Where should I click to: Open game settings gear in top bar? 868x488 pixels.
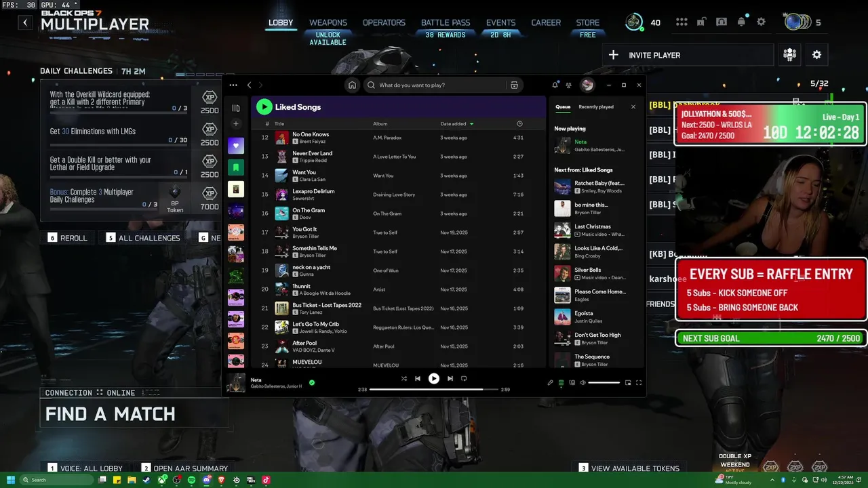[761, 22]
